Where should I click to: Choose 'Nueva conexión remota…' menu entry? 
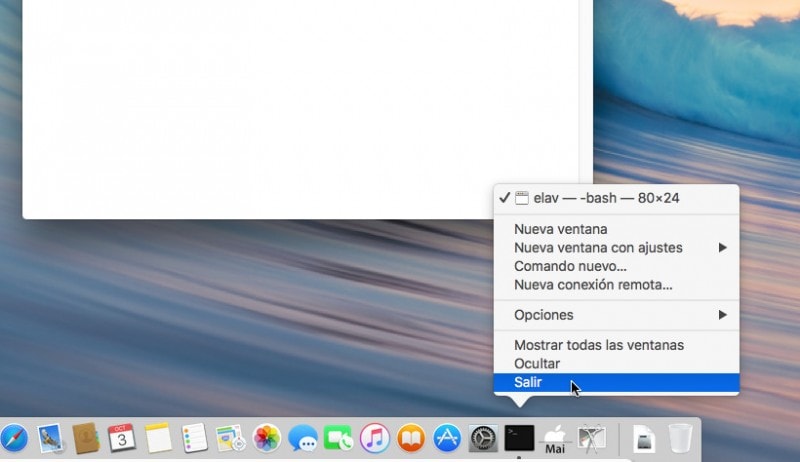click(616, 285)
